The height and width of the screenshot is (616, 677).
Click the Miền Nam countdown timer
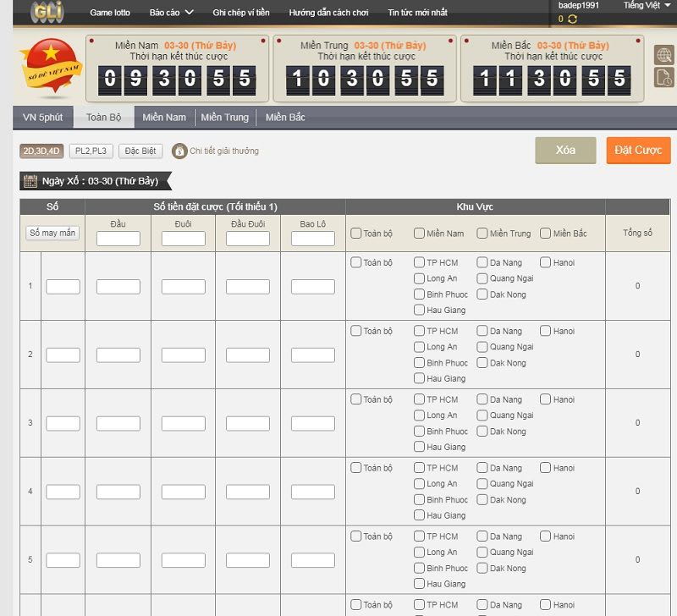pos(177,80)
